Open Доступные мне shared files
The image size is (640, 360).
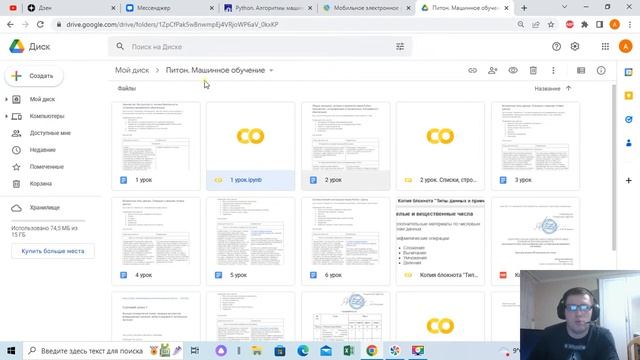50,133
